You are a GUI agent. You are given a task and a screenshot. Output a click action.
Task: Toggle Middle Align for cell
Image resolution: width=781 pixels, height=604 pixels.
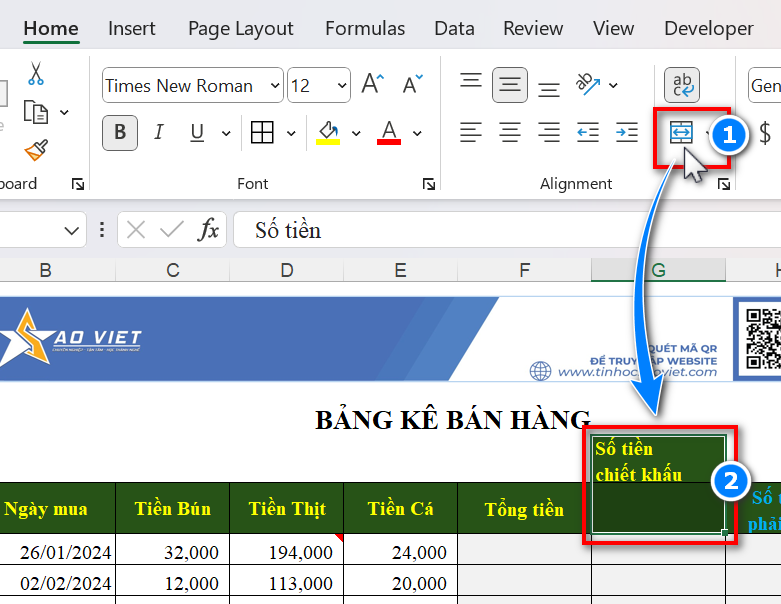point(510,85)
